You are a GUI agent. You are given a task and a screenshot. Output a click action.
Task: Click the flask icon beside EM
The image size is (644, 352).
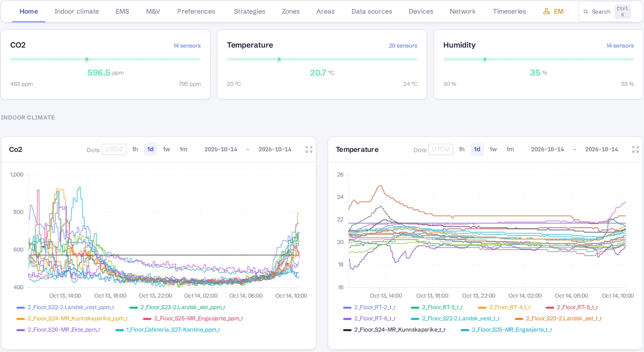[x=546, y=11]
